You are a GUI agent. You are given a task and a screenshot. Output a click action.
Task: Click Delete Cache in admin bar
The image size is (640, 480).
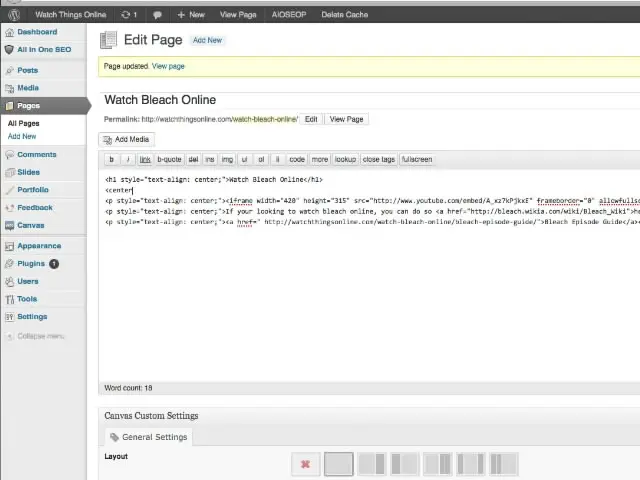pos(344,15)
